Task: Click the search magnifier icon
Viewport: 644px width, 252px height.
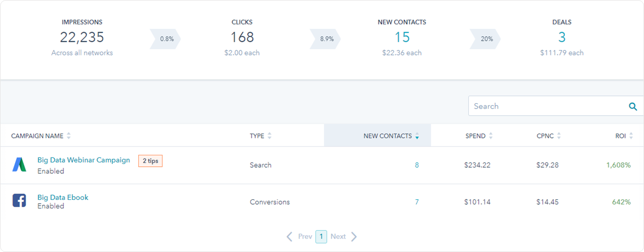Action: [x=633, y=106]
